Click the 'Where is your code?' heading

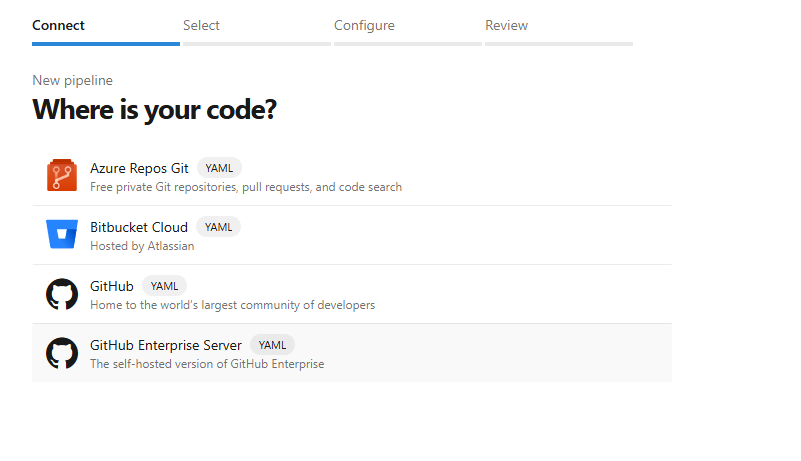tap(154, 109)
